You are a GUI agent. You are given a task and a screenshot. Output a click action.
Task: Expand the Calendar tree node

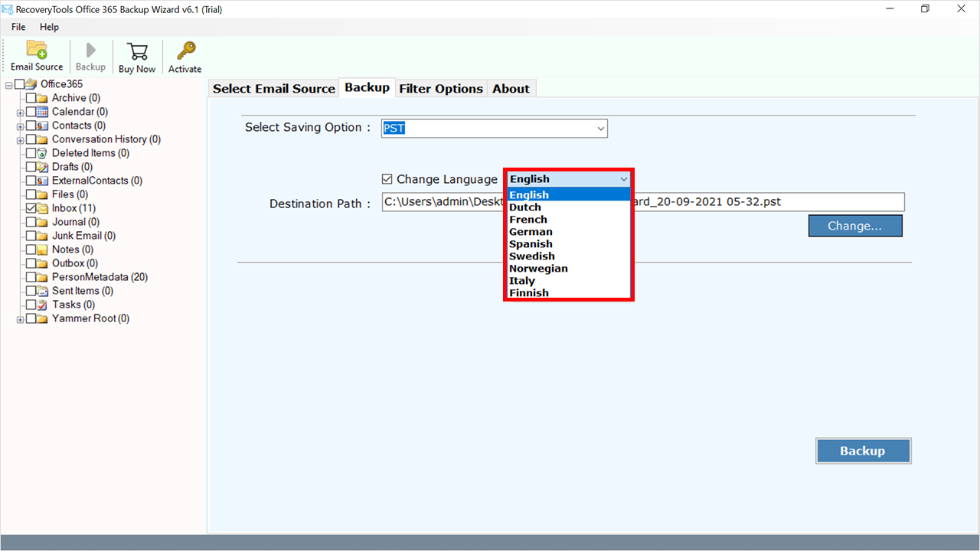click(21, 112)
